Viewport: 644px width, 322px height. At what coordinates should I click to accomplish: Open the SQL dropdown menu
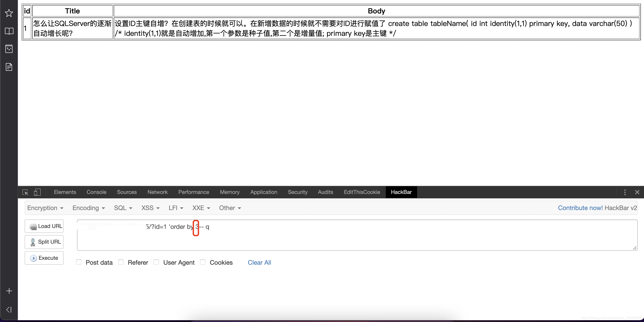tap(123, 208)
